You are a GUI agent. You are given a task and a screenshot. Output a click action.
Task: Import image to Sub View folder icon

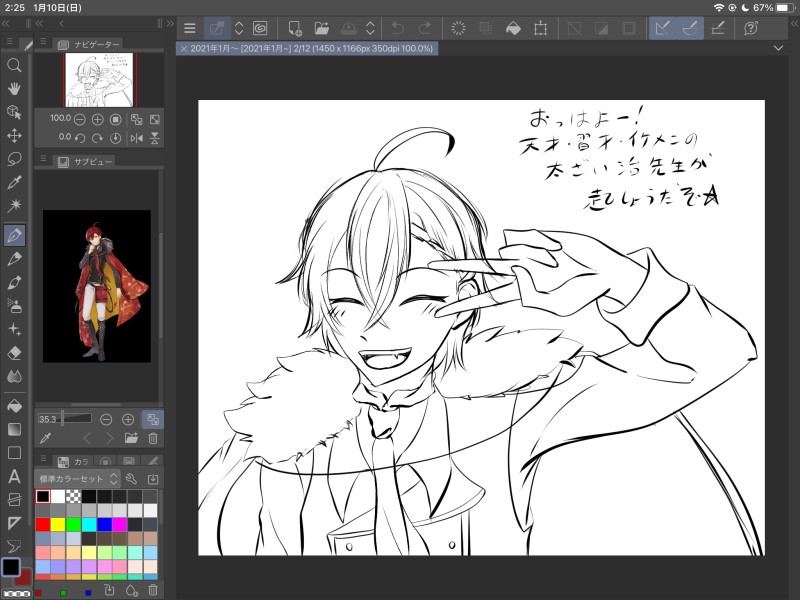131,438
